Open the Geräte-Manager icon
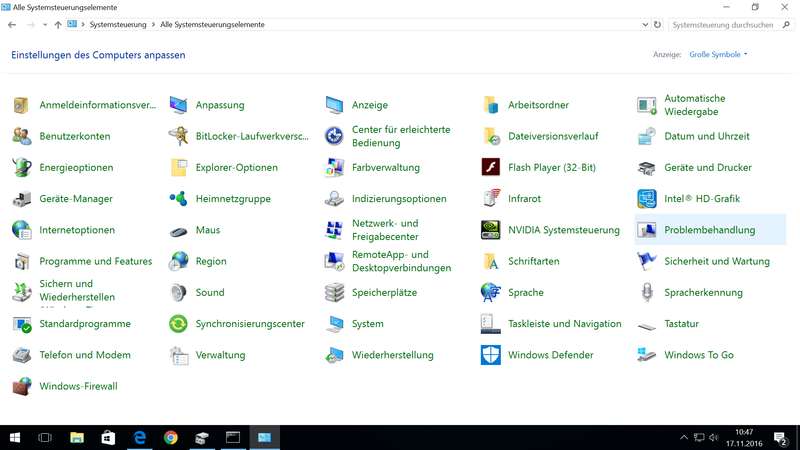 click(22, 199)
